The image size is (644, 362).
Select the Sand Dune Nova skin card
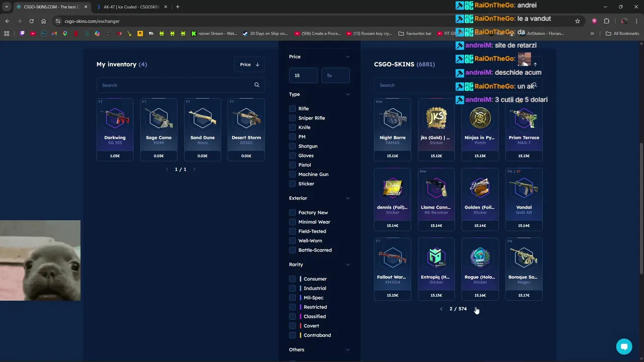pyautogui.click(x=202, y=130)
